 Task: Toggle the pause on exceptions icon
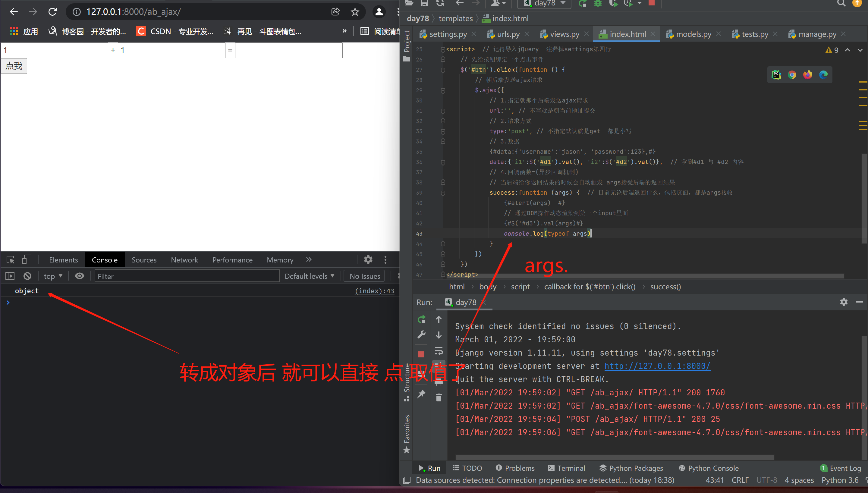click(27, 275)
